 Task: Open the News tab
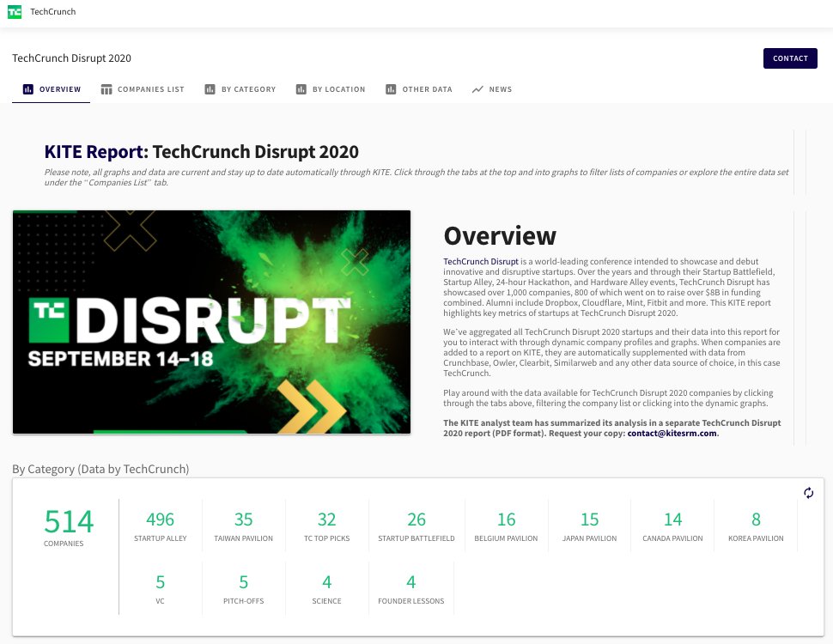(x=492, y=89)
